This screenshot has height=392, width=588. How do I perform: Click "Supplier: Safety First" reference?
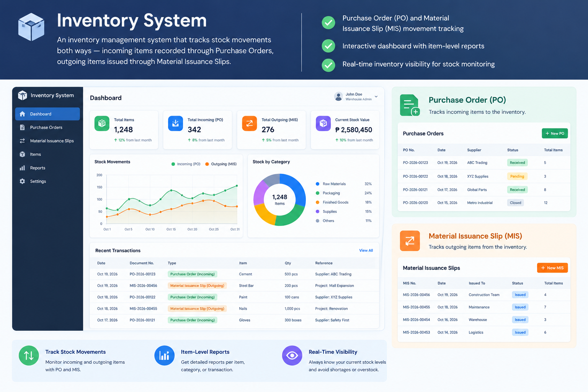coord(332,320)
